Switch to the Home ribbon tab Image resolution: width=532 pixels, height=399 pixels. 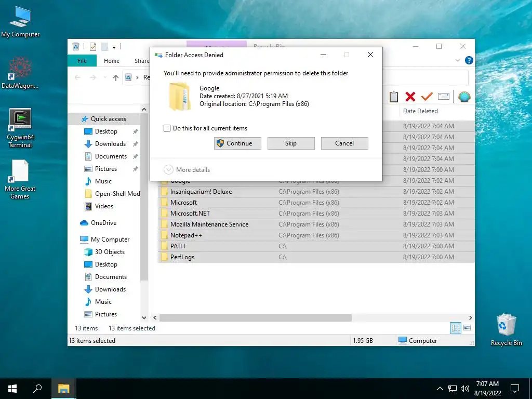(x=112, y=61)
